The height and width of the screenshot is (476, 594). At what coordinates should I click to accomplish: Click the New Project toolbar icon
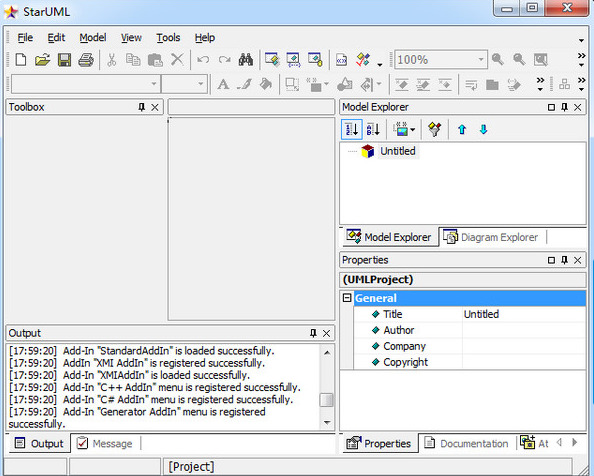point(21,60)
